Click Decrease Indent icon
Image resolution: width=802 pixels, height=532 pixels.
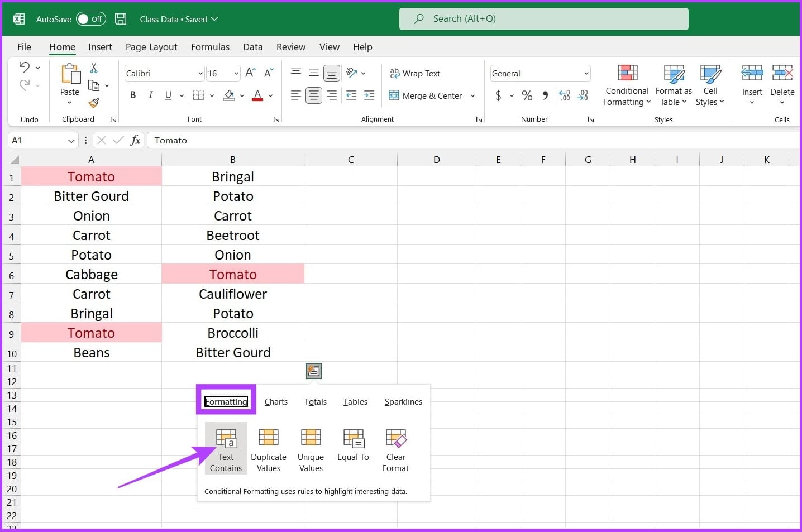351,95
